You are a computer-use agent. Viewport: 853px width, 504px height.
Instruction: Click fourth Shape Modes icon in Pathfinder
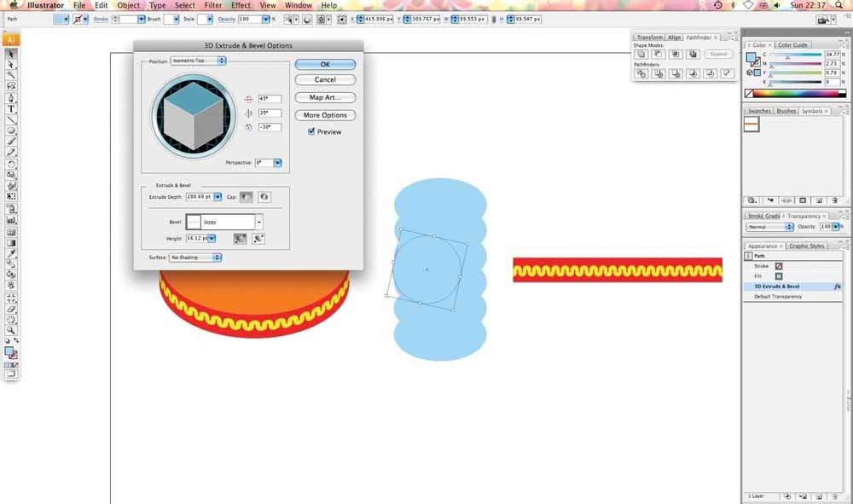pyautogui.click(x=693, y=55)
